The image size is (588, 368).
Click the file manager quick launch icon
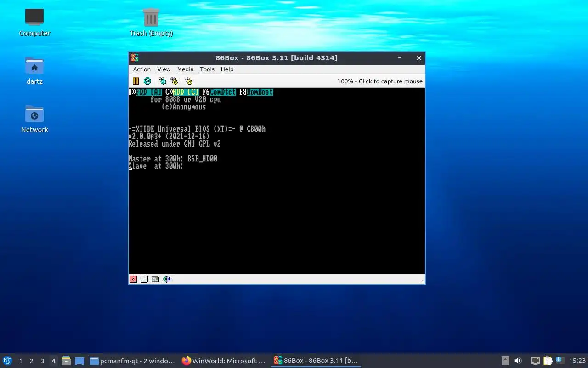[x=66, y=361]
